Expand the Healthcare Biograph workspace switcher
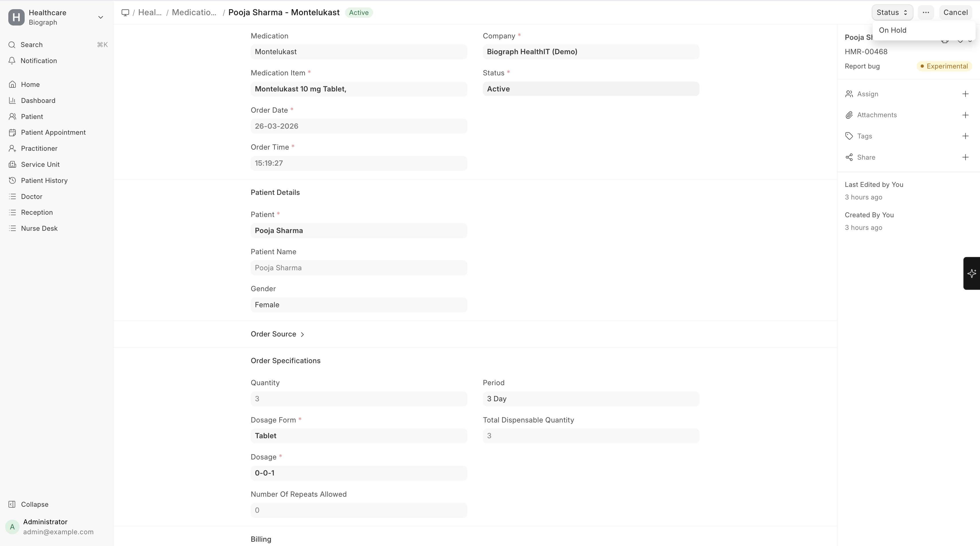This screenshot has height=546, width=980. point(100,17)
